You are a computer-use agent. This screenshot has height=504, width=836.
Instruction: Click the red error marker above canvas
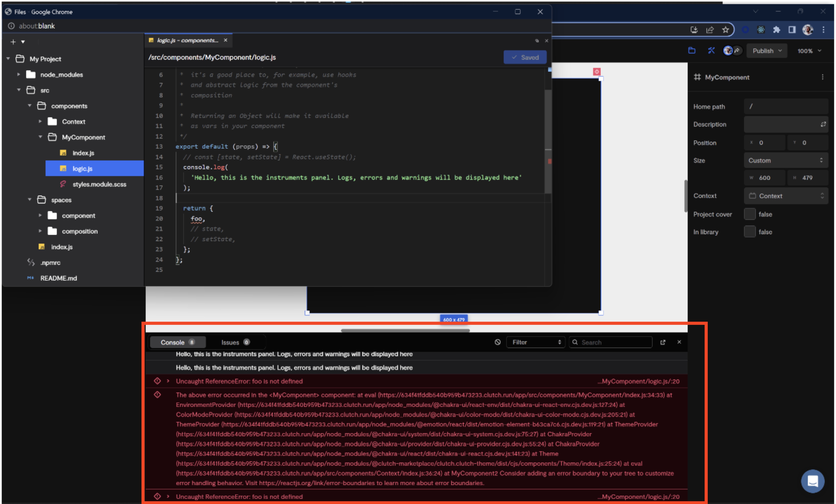tap(597, 72)
